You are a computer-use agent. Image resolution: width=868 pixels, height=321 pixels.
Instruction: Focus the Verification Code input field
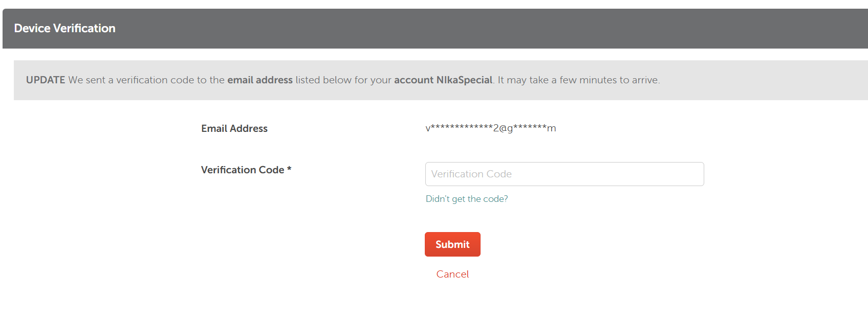(x=564, y=174)
